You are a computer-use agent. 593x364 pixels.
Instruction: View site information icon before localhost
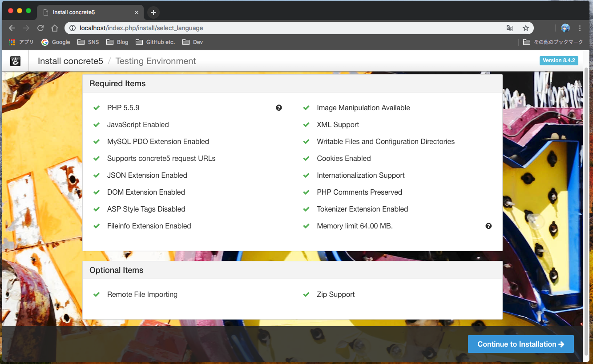click(73, 28)
